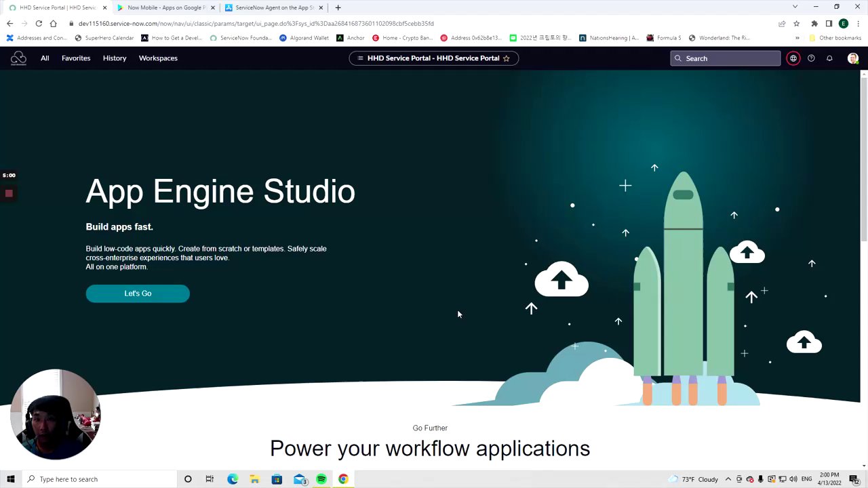The width and height of the screenshot is (868, 488).
Task: Open Cortana from the taskbar
Action: [188, 479]
